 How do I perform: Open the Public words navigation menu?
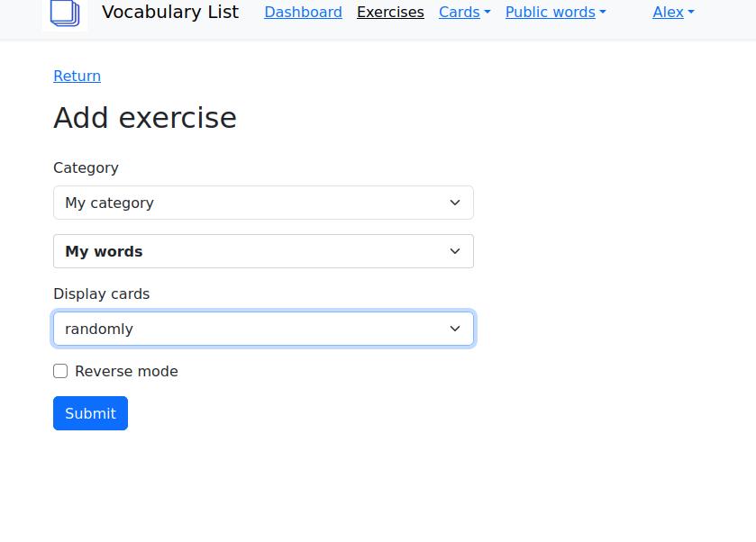click(555, 13)
